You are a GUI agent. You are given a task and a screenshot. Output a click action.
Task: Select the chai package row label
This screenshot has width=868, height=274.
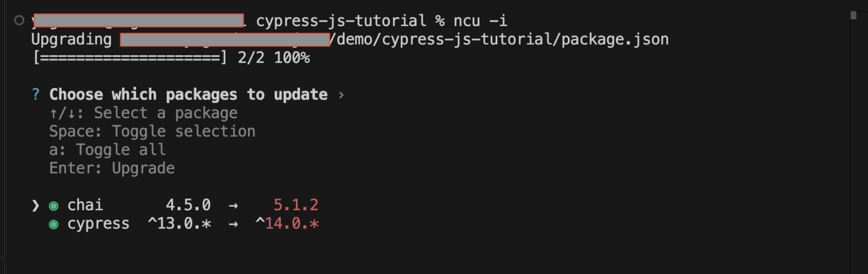[85, 205]
